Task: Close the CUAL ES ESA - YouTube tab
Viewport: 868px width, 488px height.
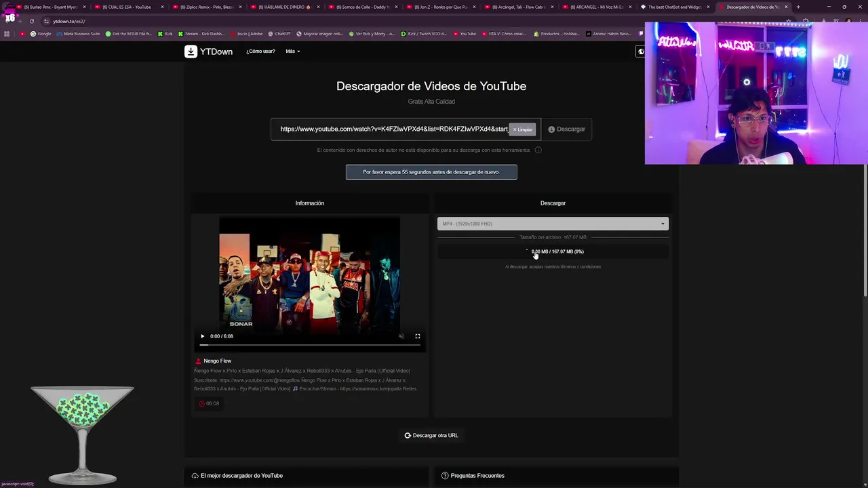Action: pyautogui.click(x=162, y=7)
